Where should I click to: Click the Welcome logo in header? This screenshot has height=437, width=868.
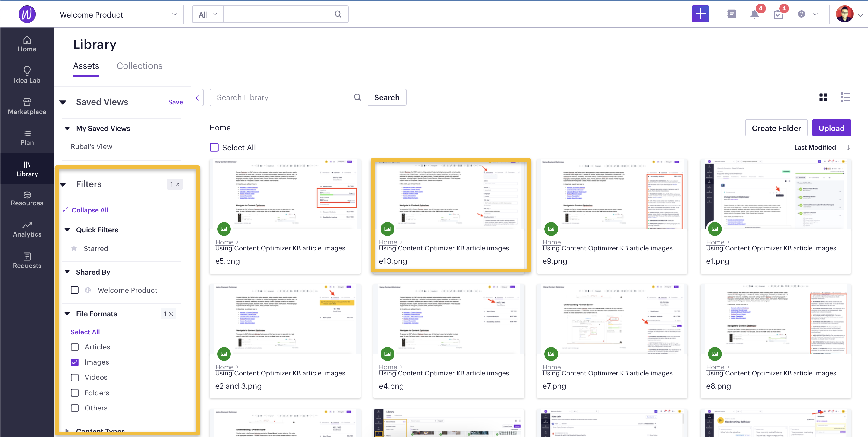click(27, 14)
